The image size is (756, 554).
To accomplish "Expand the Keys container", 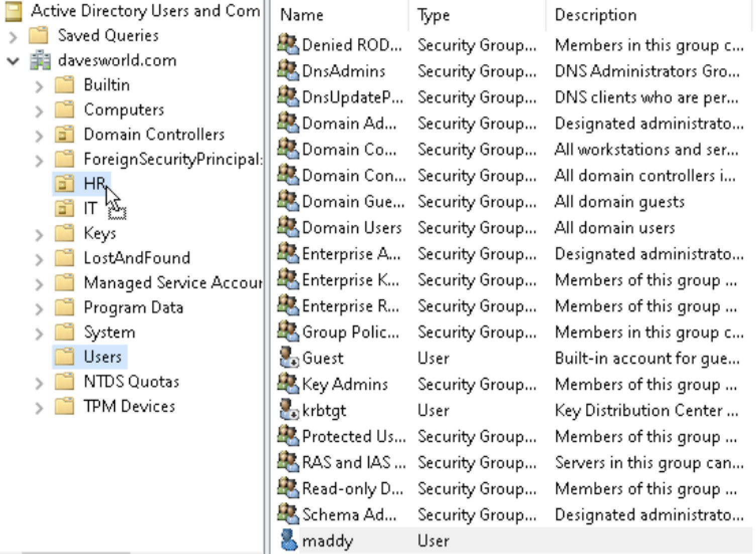I will click(x=40, y=235).
